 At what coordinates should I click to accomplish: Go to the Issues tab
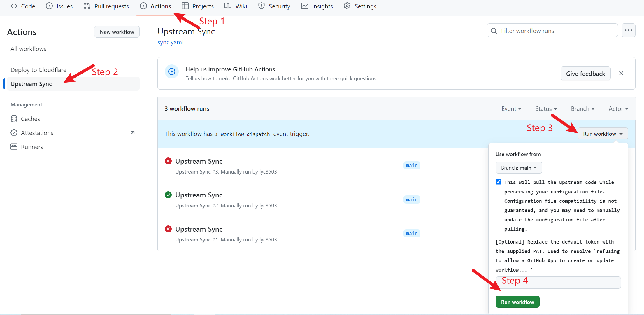[x=59, y=6]
